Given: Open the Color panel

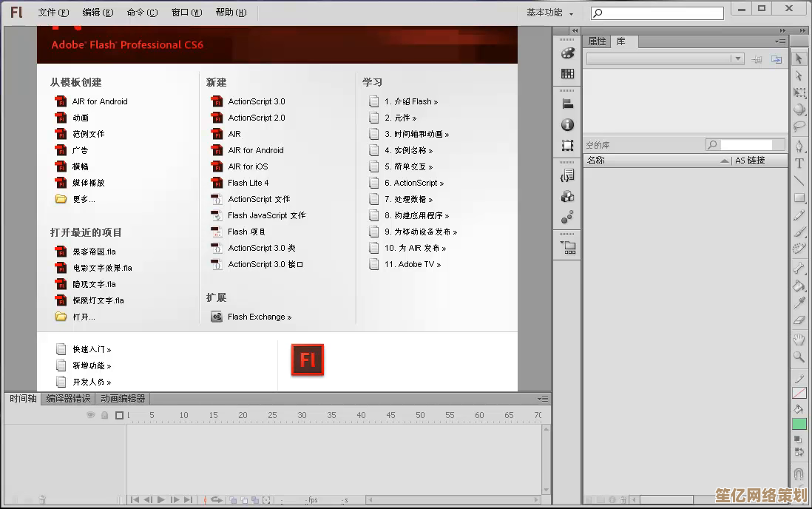Looking at the screenshot, I should click(567, 53).
